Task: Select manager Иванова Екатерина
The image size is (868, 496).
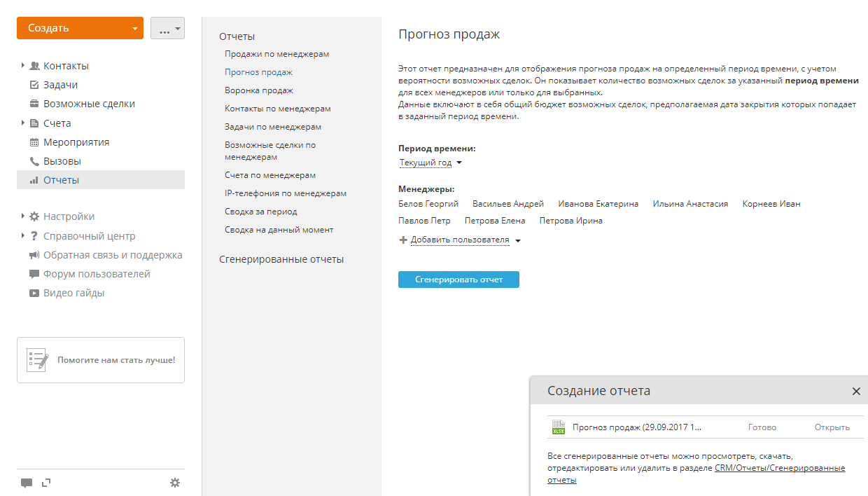Action: [x=598, y=204]
